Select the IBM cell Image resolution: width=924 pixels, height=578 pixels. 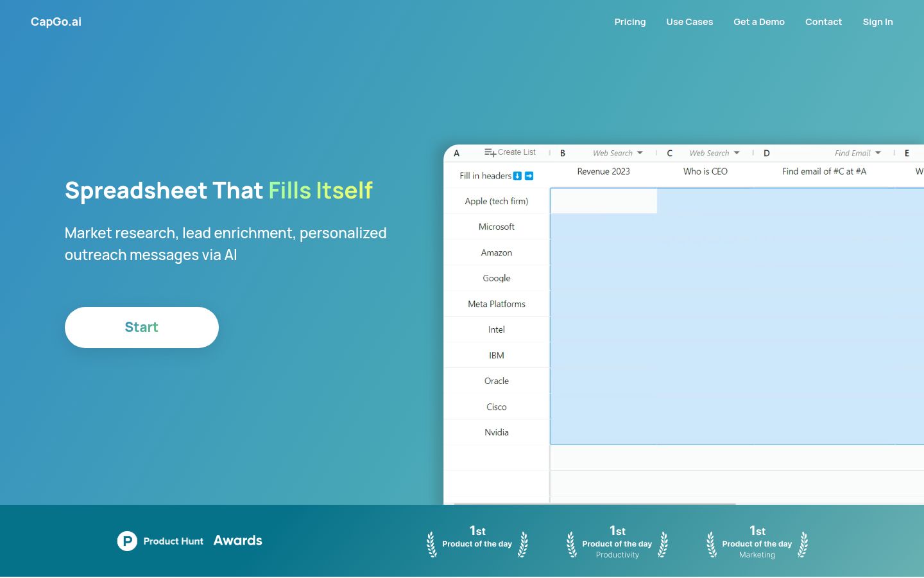tap(497, 355)
